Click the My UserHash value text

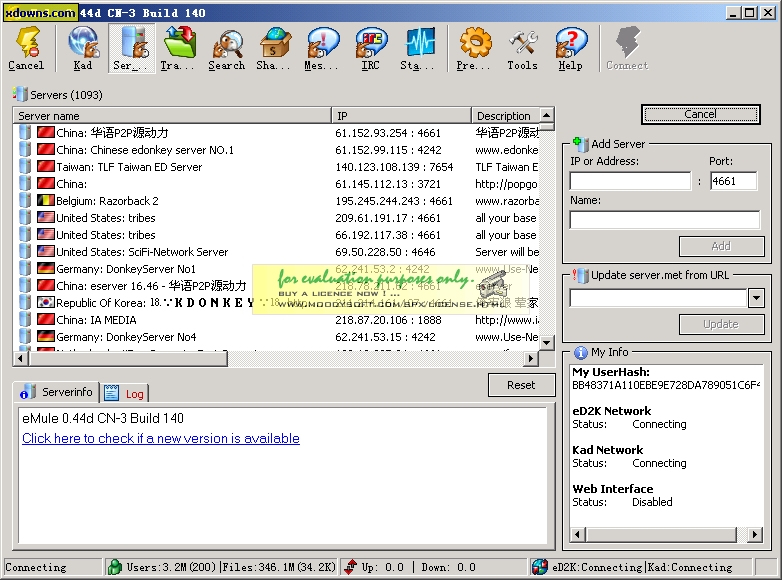[666, 385]
